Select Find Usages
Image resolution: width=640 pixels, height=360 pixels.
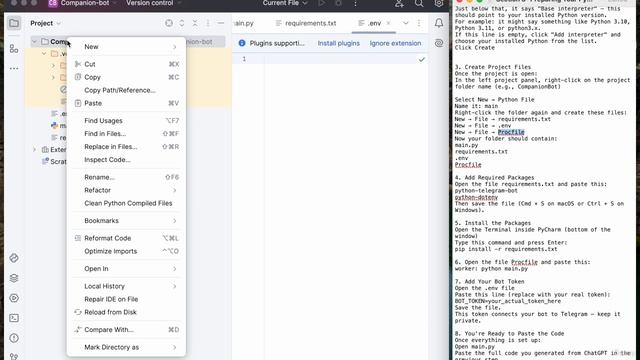tap(126, 121)
